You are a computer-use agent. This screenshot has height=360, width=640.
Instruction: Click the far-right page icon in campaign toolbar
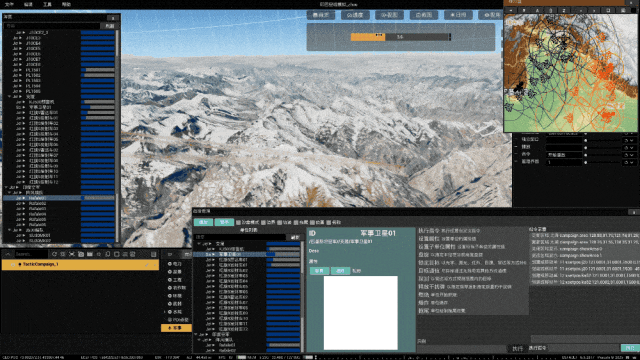click(x=153, y=254)
